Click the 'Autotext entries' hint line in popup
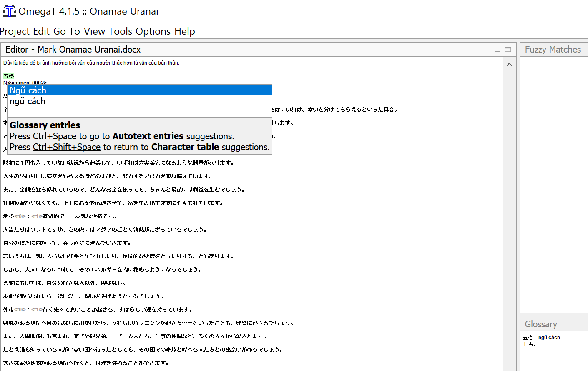This screenshot has height=371, width=588. click(x=122, y=136)
